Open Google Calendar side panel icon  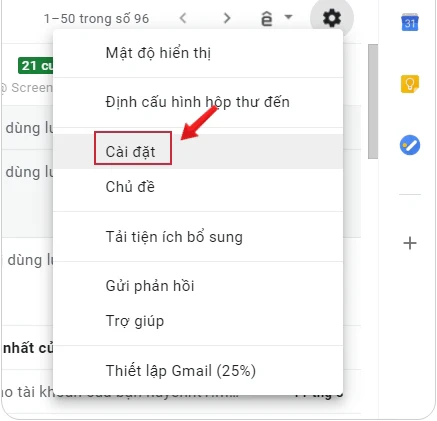(x=410, y=22)
